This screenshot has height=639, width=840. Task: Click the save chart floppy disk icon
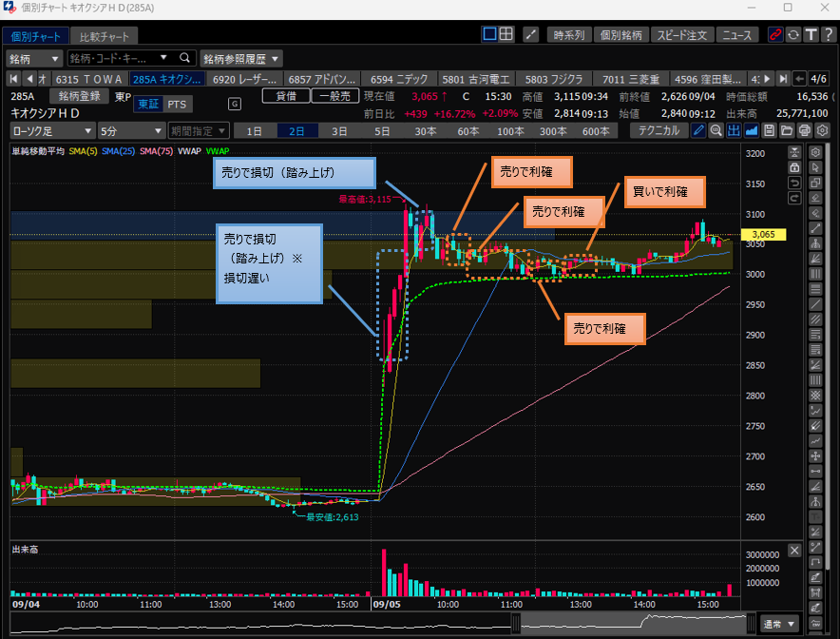[770, 130]
